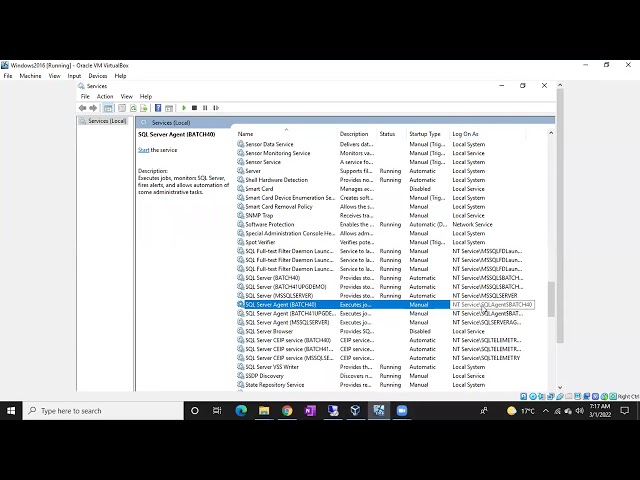640x480 pixels.
Task: Select the Spot Verifier service
Action: point(384,242)
